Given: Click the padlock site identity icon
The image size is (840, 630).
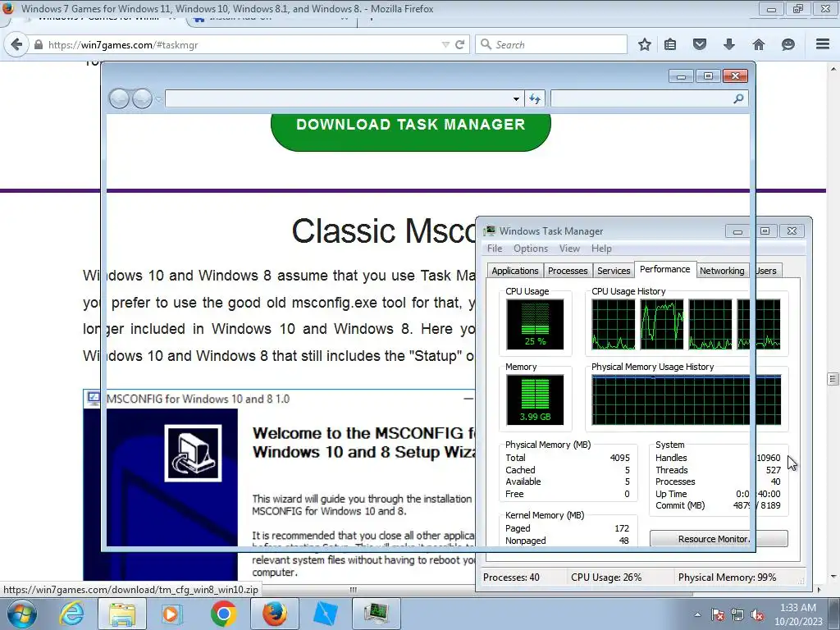Looking at the screenshot, I should tap(38, 44).
